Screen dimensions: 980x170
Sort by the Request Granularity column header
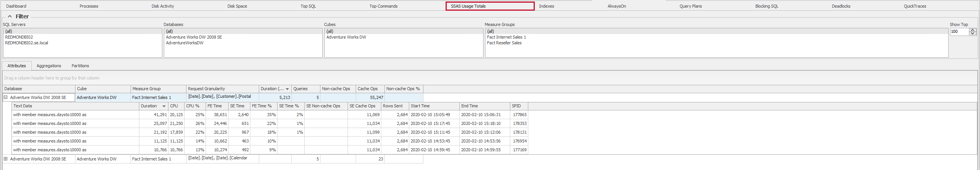[x=222, y=89]
